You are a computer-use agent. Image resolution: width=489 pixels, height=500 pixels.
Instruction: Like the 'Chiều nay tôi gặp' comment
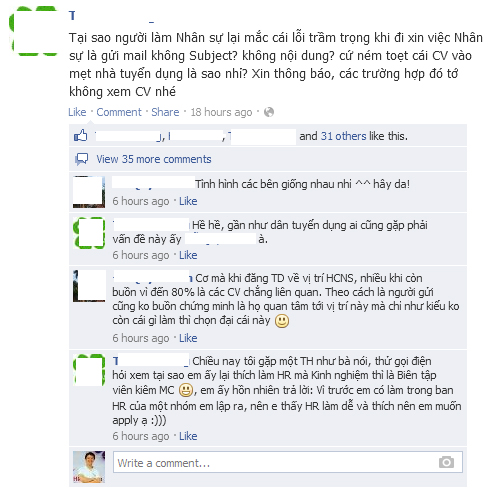point(188,436)
